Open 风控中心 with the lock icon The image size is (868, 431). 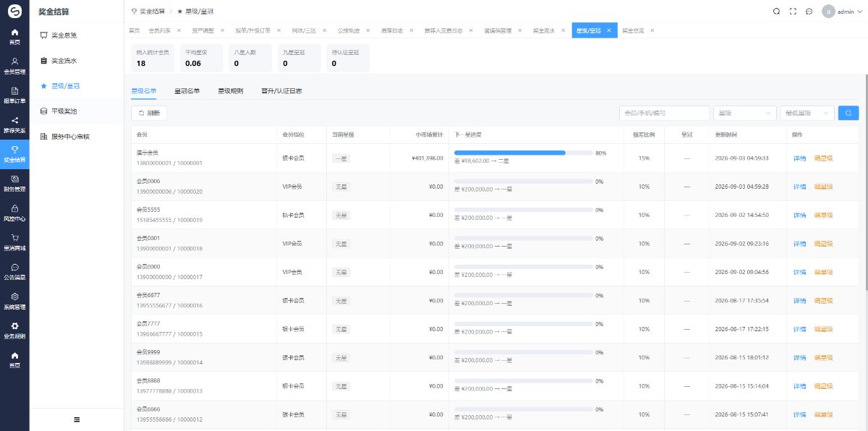[14, 213]
